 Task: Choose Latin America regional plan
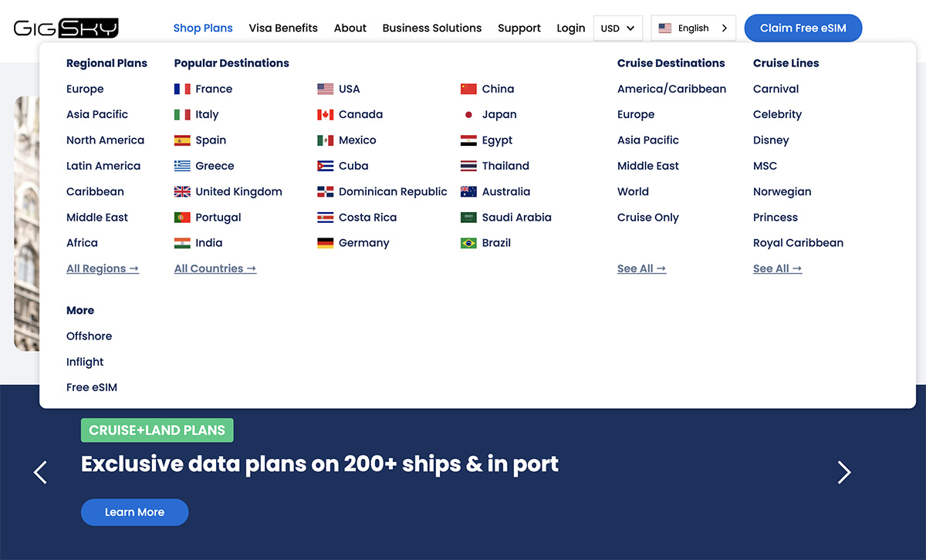coord(103,166)
